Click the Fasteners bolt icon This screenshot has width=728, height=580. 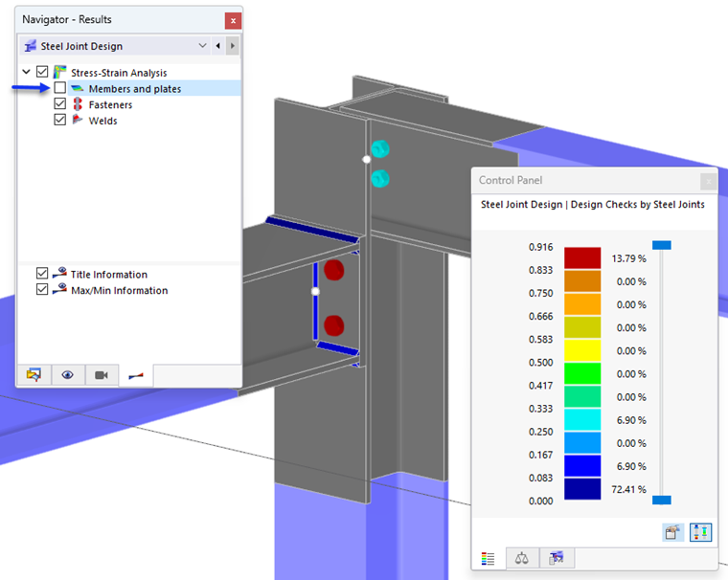(x=78, y=104)
